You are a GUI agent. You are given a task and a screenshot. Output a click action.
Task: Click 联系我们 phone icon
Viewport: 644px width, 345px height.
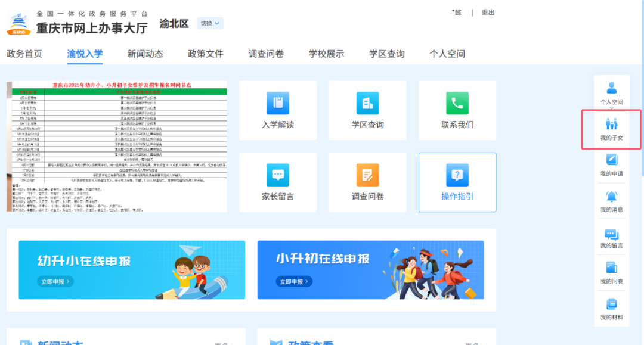457,104
